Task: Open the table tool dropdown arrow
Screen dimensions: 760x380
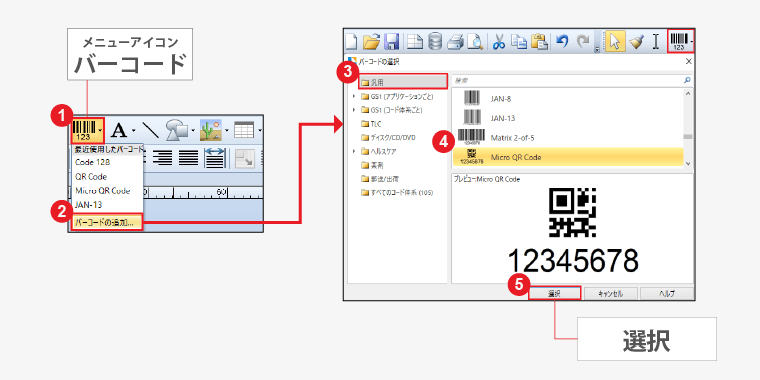Action: tap(260, 130)
